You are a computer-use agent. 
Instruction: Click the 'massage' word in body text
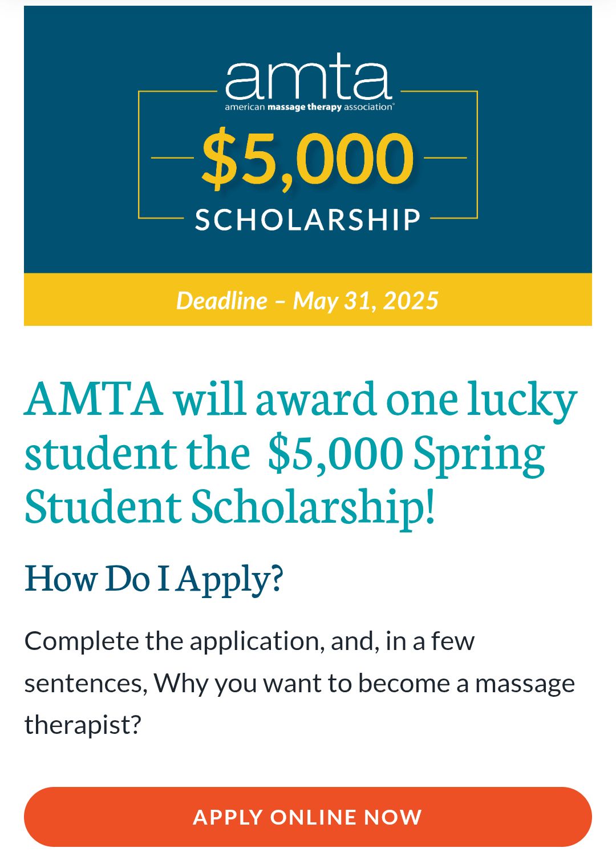525,684
